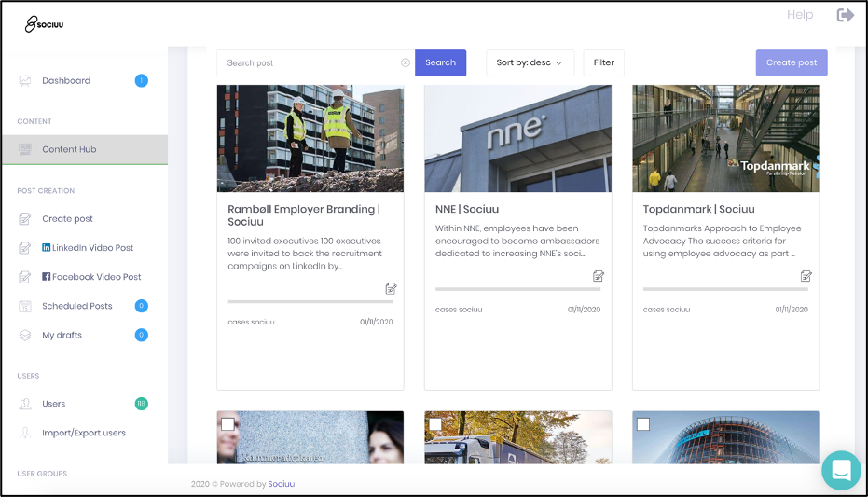Screen dimensions: 868x497
Task: Click the Sociuu logo
Action: [44, 24]
